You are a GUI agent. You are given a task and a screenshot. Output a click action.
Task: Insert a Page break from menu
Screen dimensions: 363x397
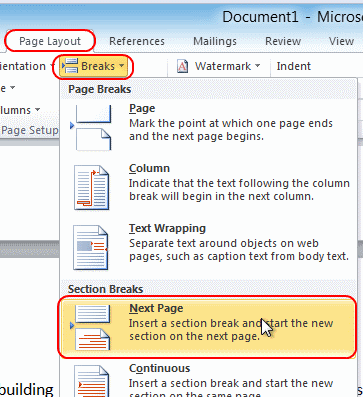pyautogui.click(x=208, y=127)
